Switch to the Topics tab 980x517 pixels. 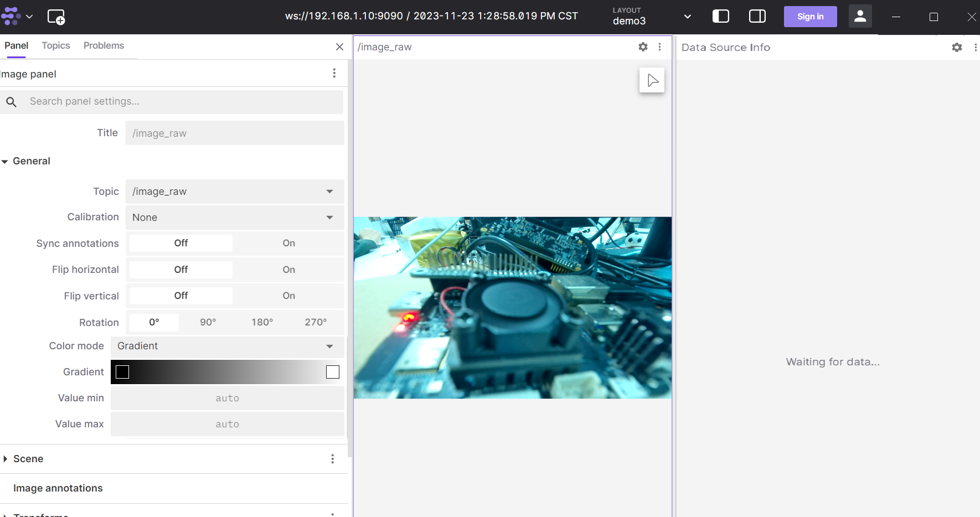(x=56, y=45)
